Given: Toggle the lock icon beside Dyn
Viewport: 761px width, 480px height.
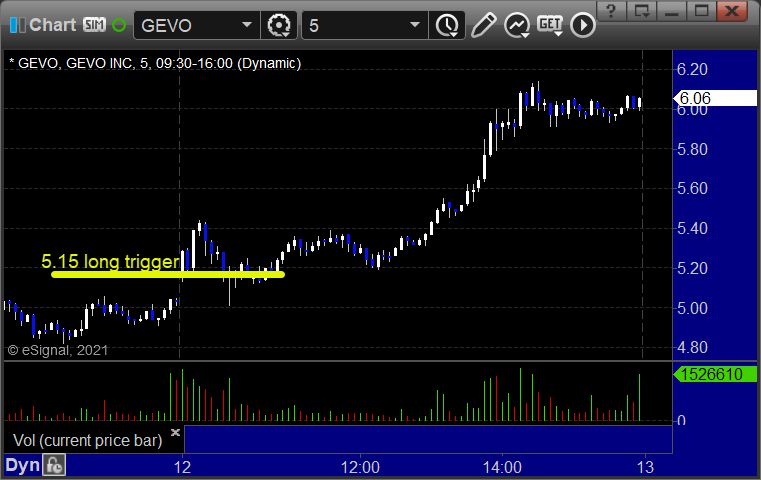Looking at the screenshot, I should [54, 465].
